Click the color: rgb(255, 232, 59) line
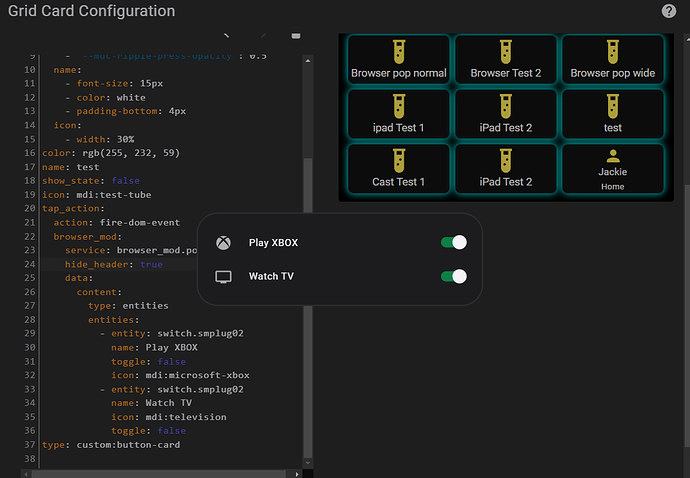Viewport: 690px width, 478px height. point(110,153)
